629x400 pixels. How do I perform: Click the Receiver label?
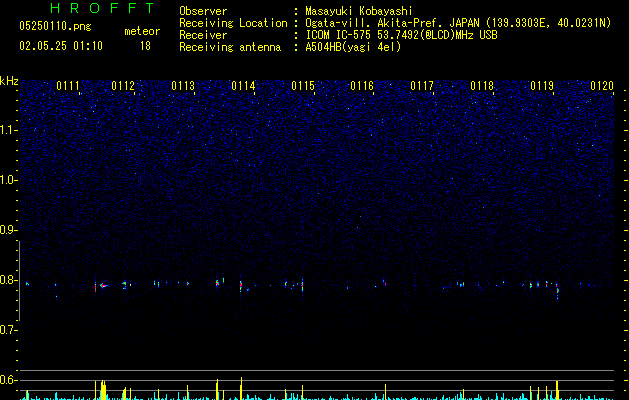(x=203, y=35)
